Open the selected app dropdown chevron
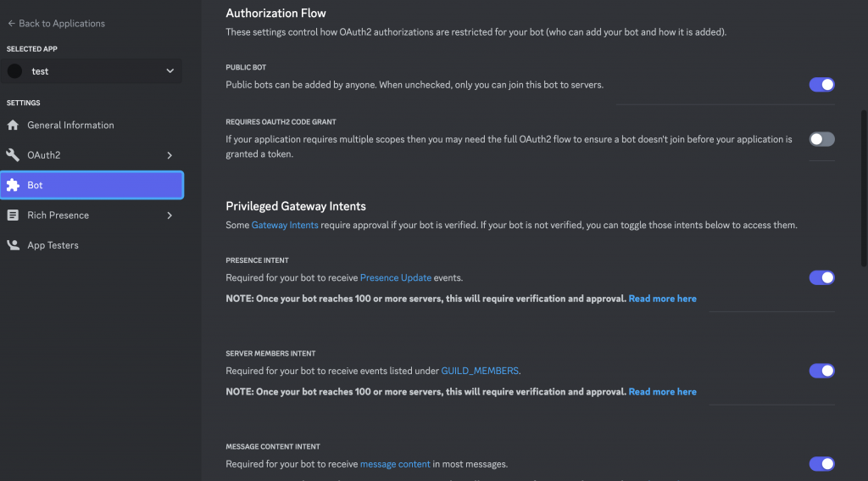868x481 pixels. (170, 71)
